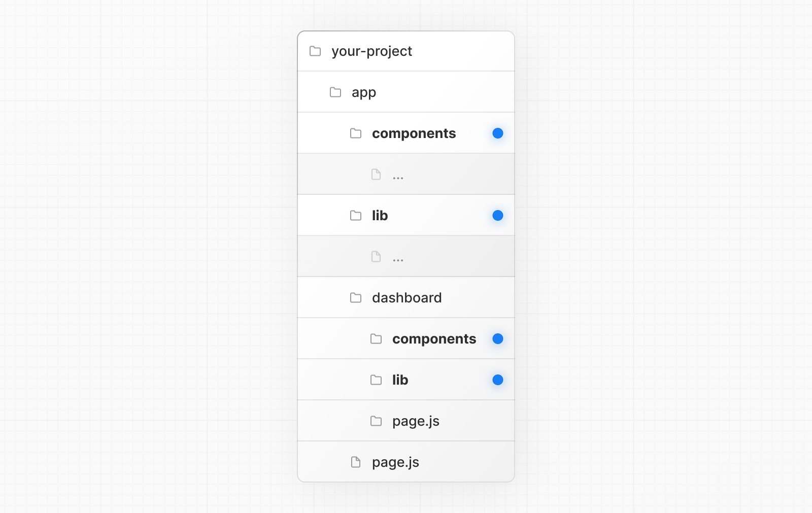Image resolution: width=812 pixels, height=513 pixels.
Task: Select the lib label inside dashboard
Action: tap(400, 380)
